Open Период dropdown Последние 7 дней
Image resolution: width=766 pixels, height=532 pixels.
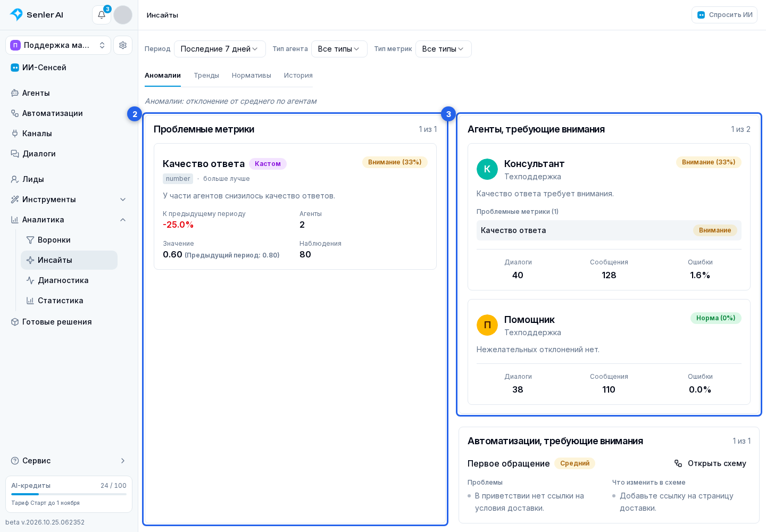point(220,49)
